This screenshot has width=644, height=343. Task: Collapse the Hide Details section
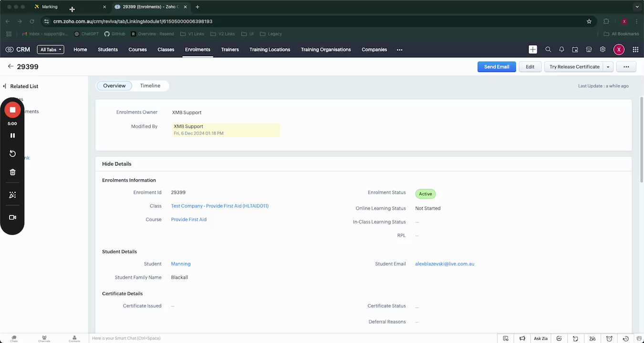116,164
